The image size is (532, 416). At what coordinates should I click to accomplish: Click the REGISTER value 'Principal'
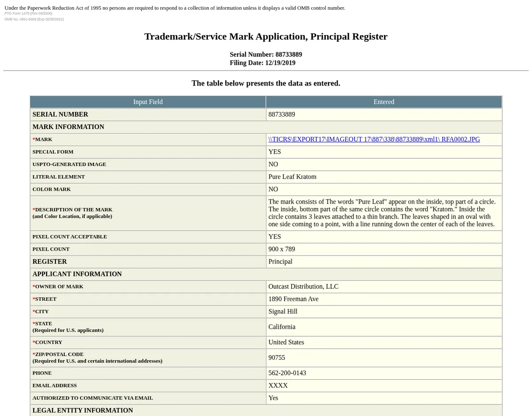[280, 261]
